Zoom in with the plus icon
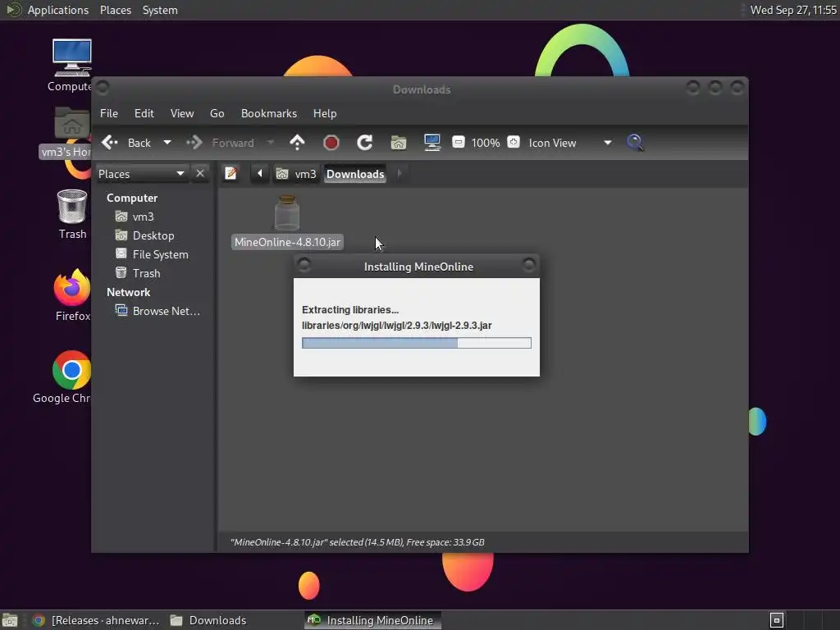The image size is (840, 630). pyautogui.click(x=514, y=142)
